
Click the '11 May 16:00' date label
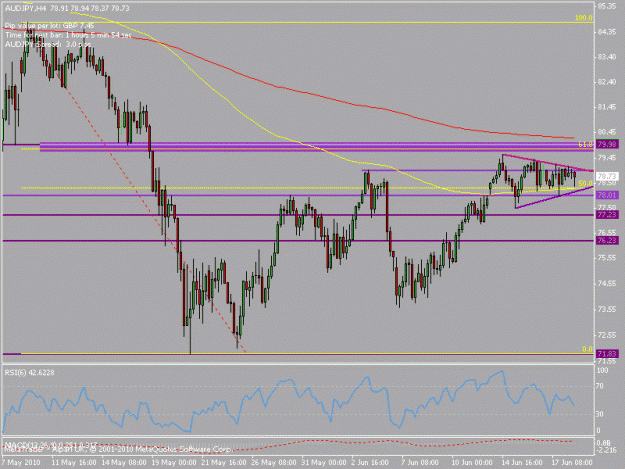pyautogui.click(x=74, y=462)
